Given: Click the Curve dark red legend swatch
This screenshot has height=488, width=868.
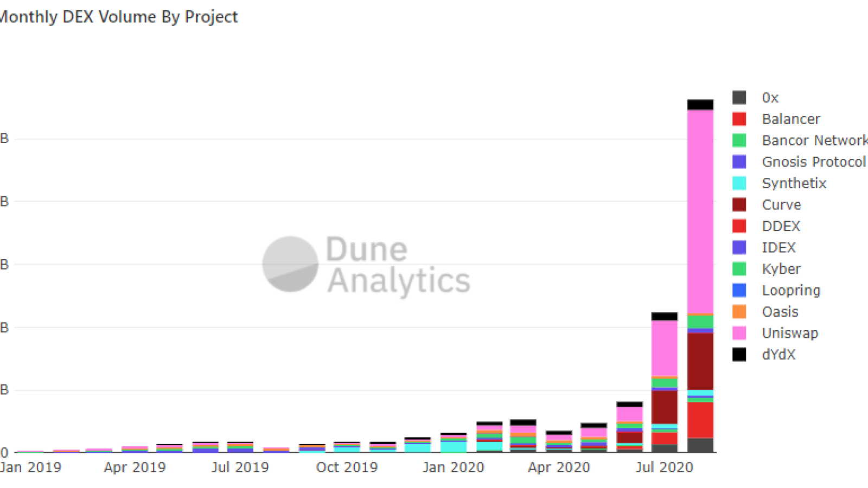Looking at the screenshot, I should point(739,204).
